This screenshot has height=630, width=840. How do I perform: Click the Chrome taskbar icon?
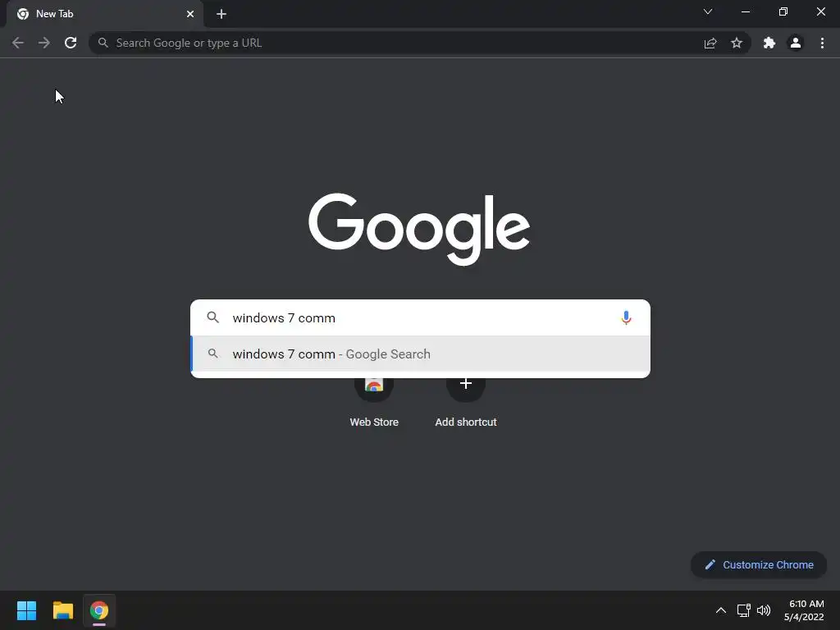tap(99, 610)
